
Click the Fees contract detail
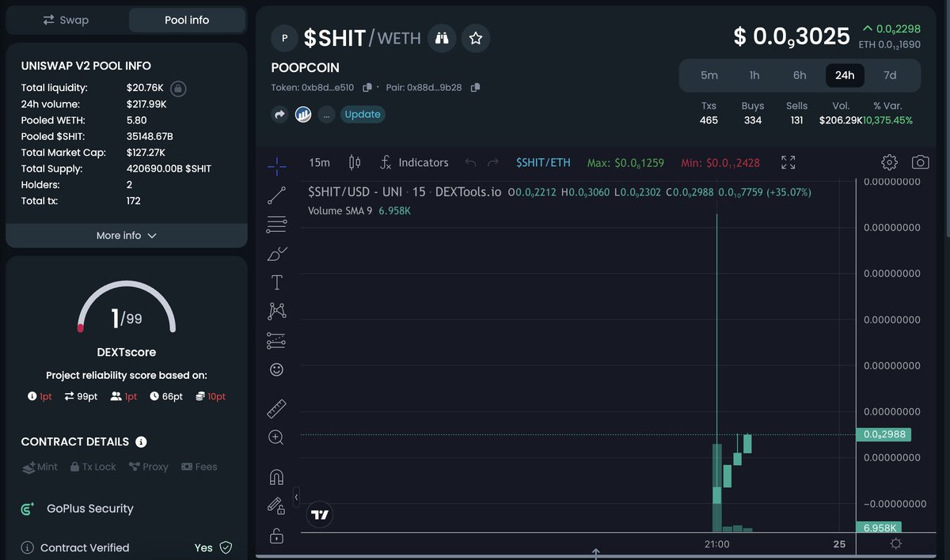(x=199, y=467)
